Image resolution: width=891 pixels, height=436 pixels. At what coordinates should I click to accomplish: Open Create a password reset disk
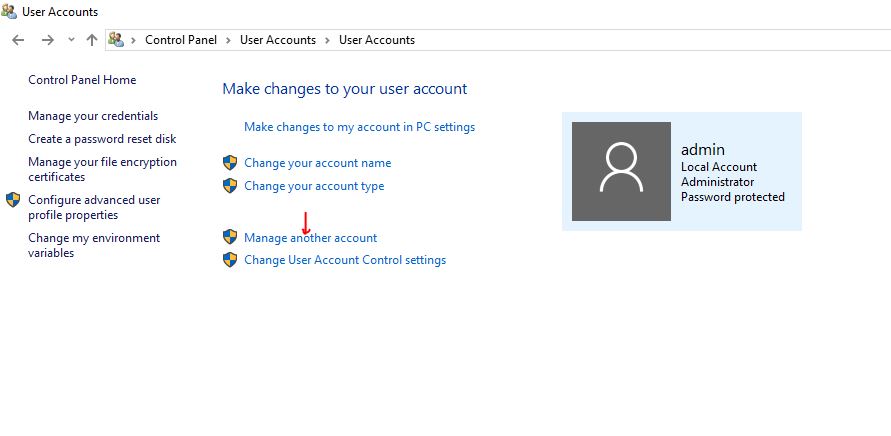click(x=102, y=139)
